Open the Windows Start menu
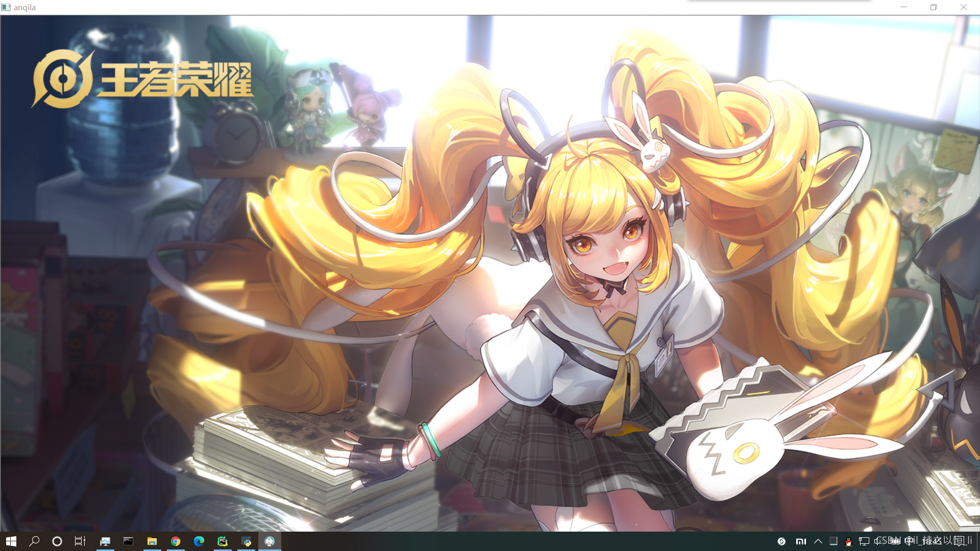The width and height of the screenshot is (980, 551). [11, 541]
